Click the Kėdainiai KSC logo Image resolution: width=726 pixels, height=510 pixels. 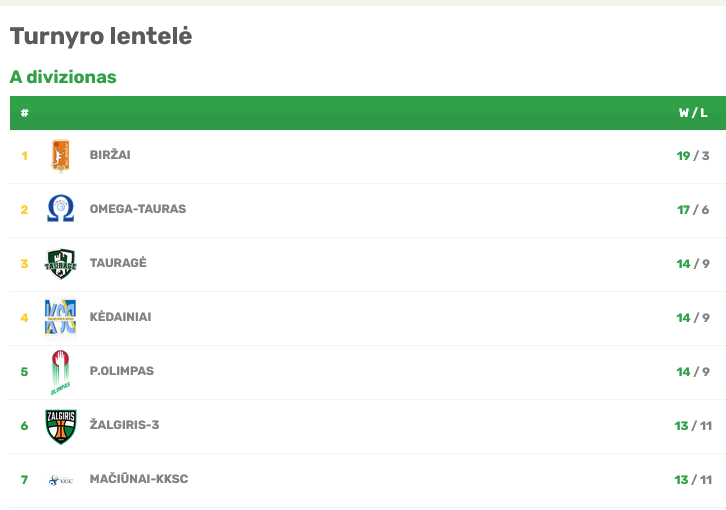[61, 317]
